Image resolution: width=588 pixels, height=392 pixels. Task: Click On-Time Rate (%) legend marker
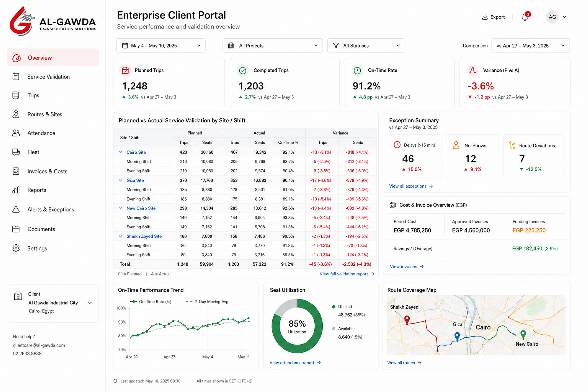[x=133, y=302]
